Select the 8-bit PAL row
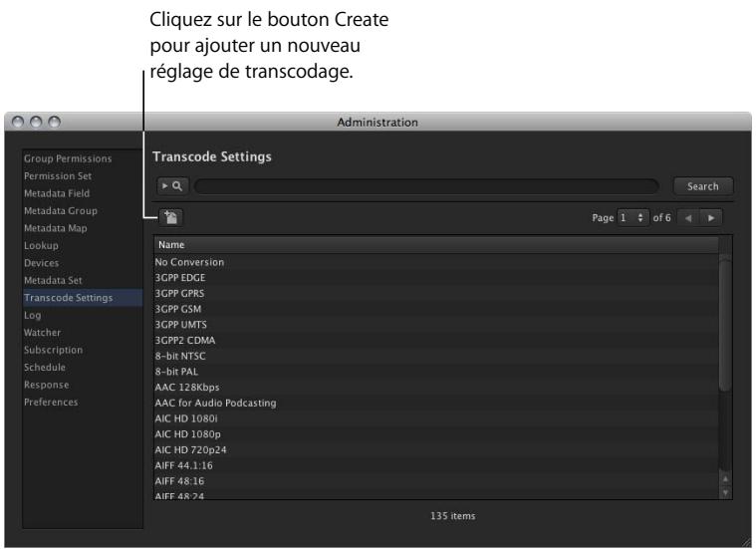 [x=436, y=372]
